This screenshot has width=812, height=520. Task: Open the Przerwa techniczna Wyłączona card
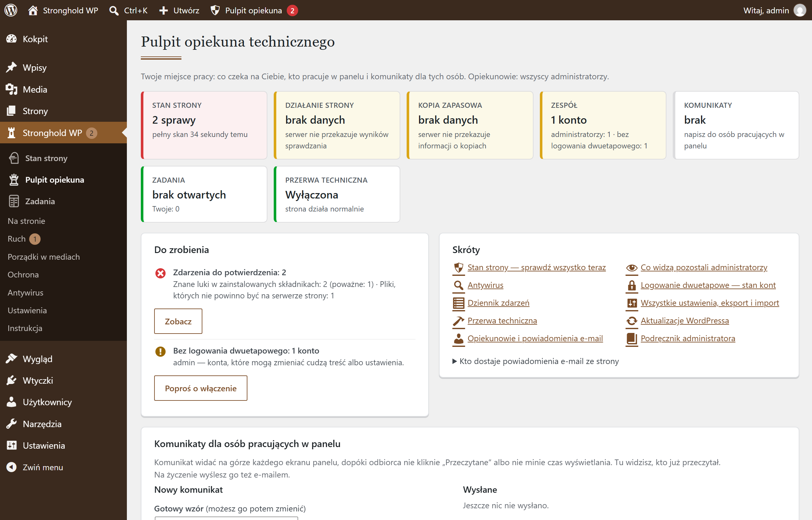click(x=337, y=194)
